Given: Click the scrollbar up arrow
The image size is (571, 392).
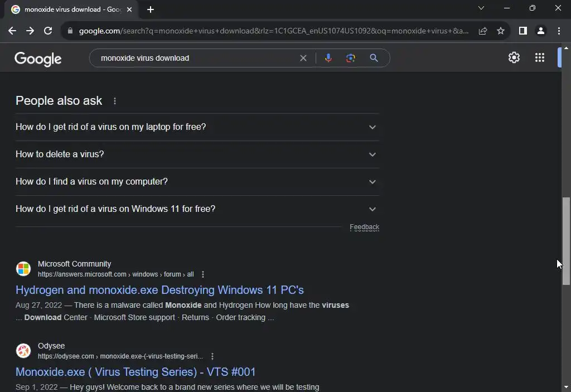Looking at the screenshot, I should pyautogui.click(x=566, y=48).
